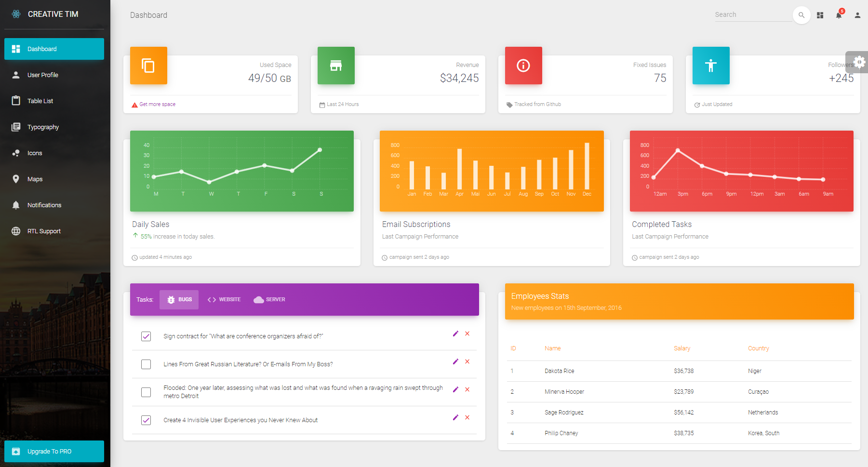868x467 pixels.
Task: Follow the 'Get more space' link
Action: [x=158, y=104]
